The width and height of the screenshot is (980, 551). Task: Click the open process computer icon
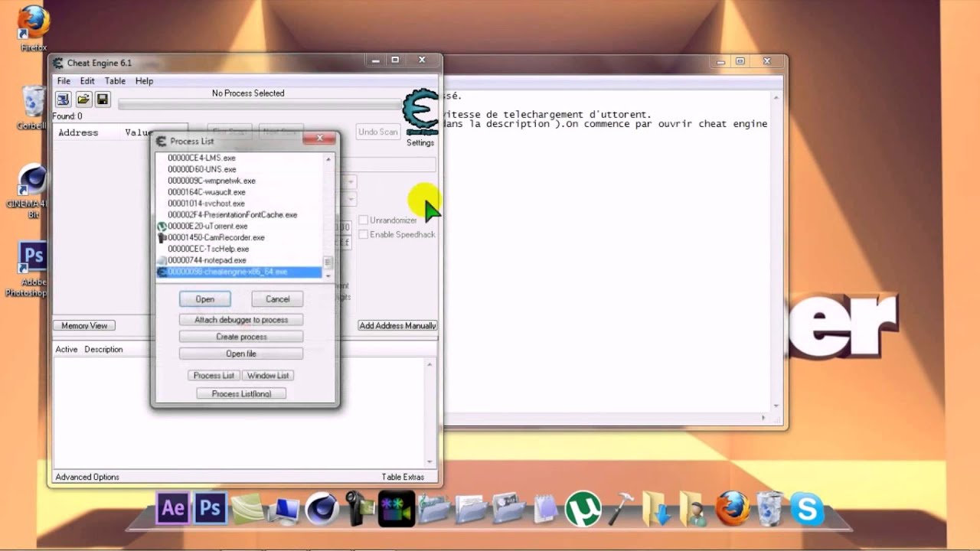click(x=63, y=99)
